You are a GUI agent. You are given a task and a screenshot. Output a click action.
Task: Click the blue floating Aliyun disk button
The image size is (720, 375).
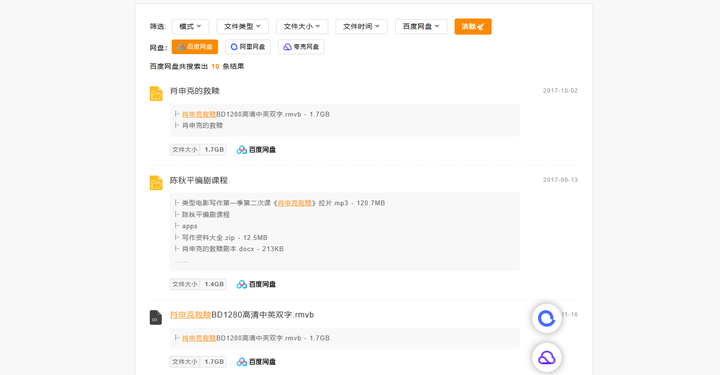click(546, 318)
